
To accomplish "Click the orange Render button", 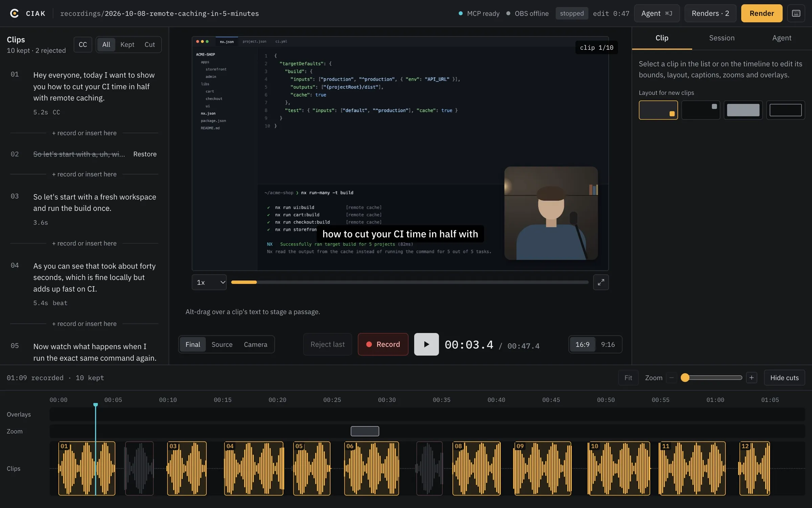I will (x=762, y=13).
